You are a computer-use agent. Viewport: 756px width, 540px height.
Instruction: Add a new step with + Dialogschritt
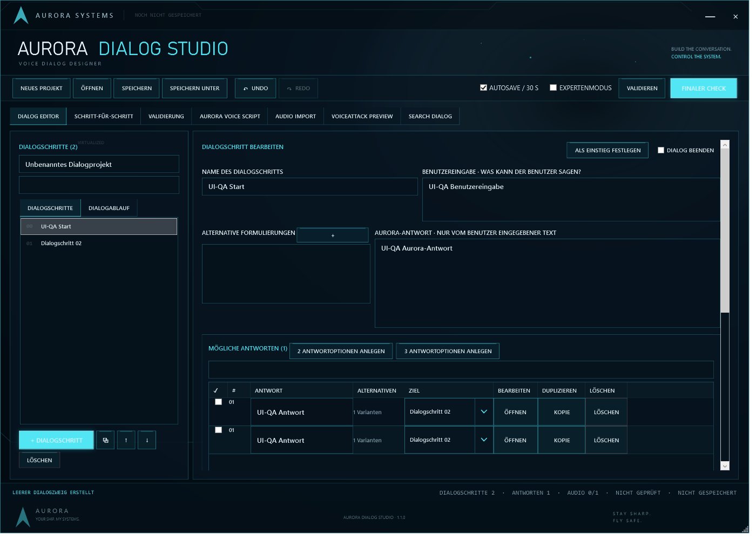(57, 440)
